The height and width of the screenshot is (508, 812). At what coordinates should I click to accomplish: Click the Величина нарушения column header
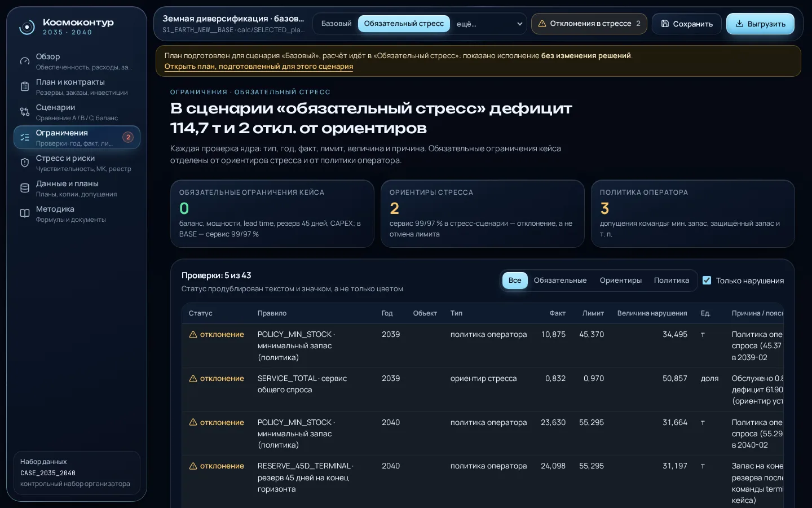coord(652,313)
